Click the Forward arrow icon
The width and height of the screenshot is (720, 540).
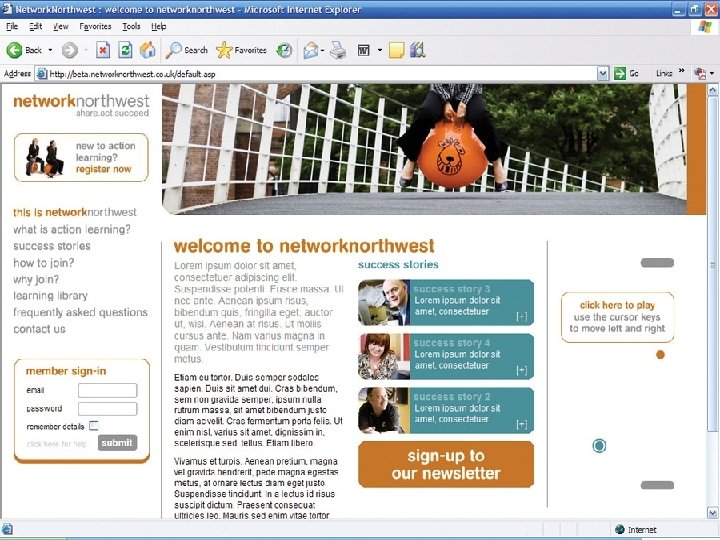point(70,50)
